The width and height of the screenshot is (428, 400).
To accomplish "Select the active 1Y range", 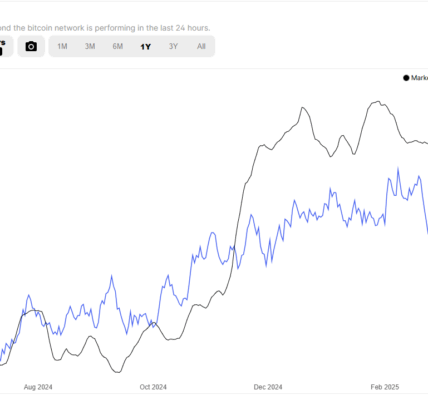I will click(x=145, y=47).
